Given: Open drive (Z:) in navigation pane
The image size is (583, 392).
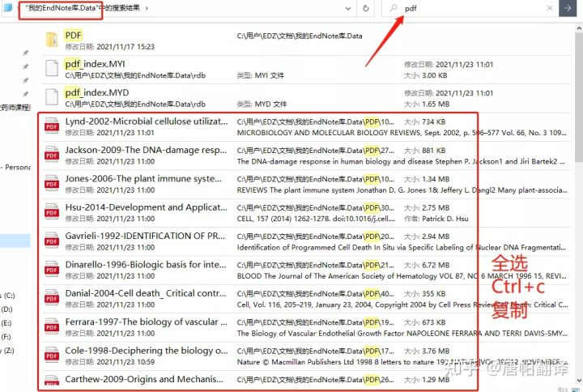Looking at the screenshot, I should coord(9,351).
